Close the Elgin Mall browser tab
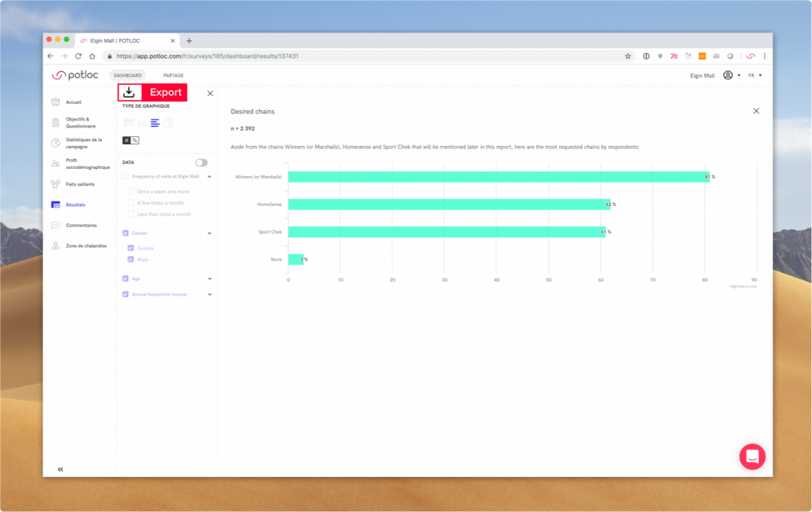The height and width of the screenshot is (512, 812). click(172, 40)
